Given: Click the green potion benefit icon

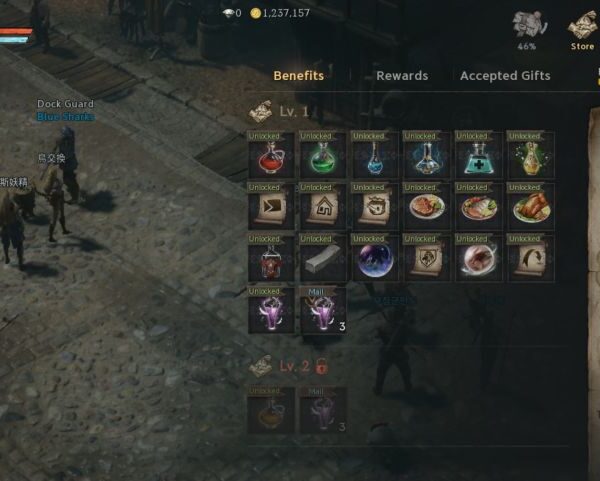Looking at the screenshot, I should pyautogui.click(x=323, y=155).
